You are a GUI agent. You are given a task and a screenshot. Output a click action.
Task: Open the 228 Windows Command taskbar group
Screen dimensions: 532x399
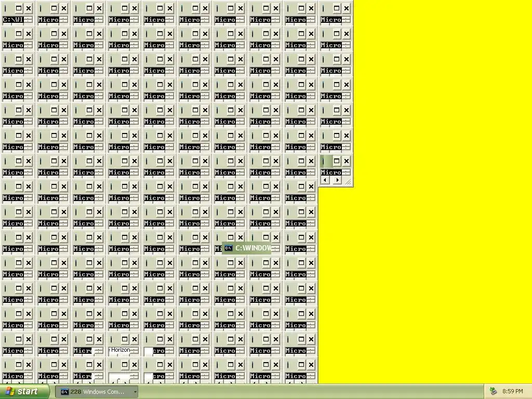click(96, 392)
